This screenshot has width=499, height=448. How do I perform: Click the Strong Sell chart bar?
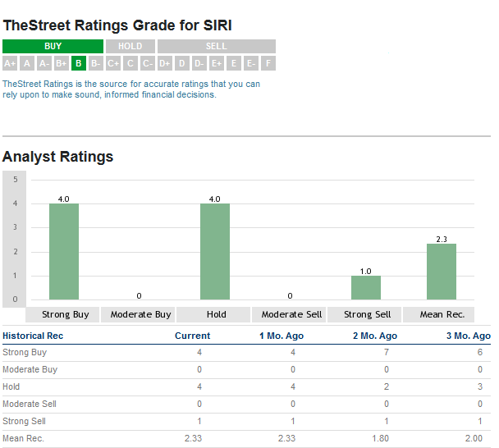(x=366, y=288)
